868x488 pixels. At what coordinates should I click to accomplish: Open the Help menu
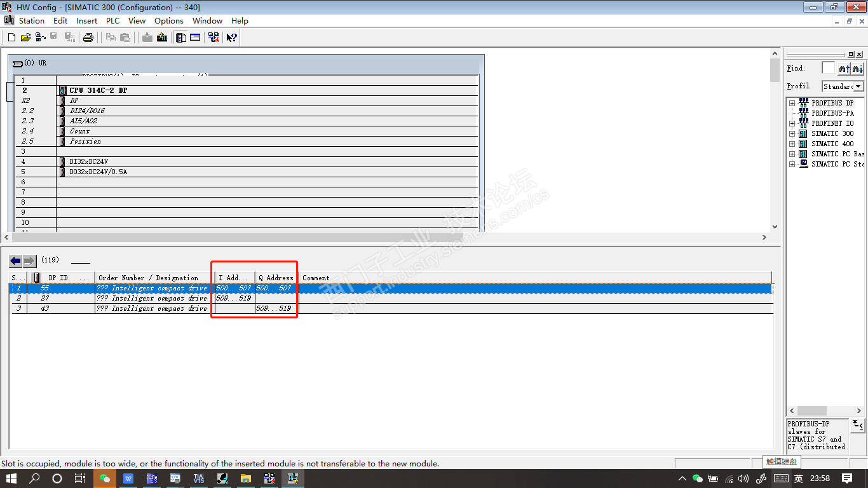pos(240,21)
